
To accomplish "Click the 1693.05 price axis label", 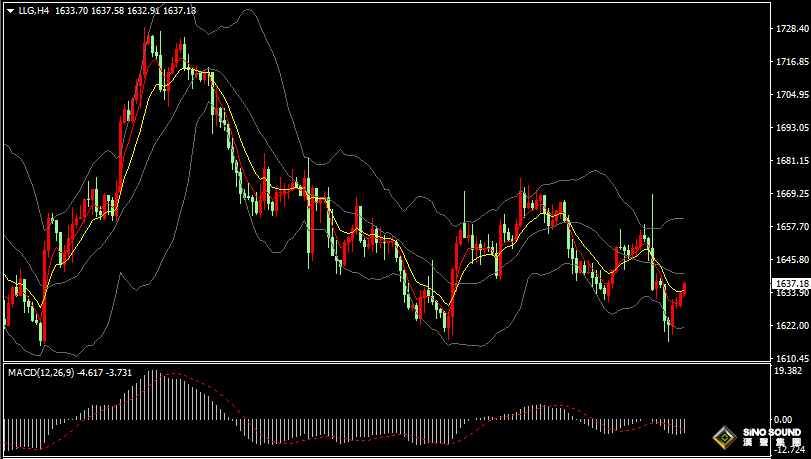I will point(791,128).
